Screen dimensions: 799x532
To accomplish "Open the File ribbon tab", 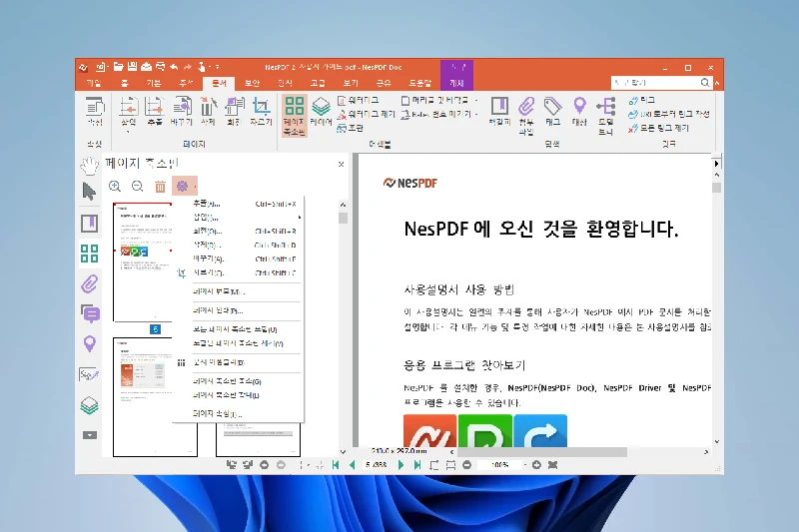I will click(x=94, y=83).
